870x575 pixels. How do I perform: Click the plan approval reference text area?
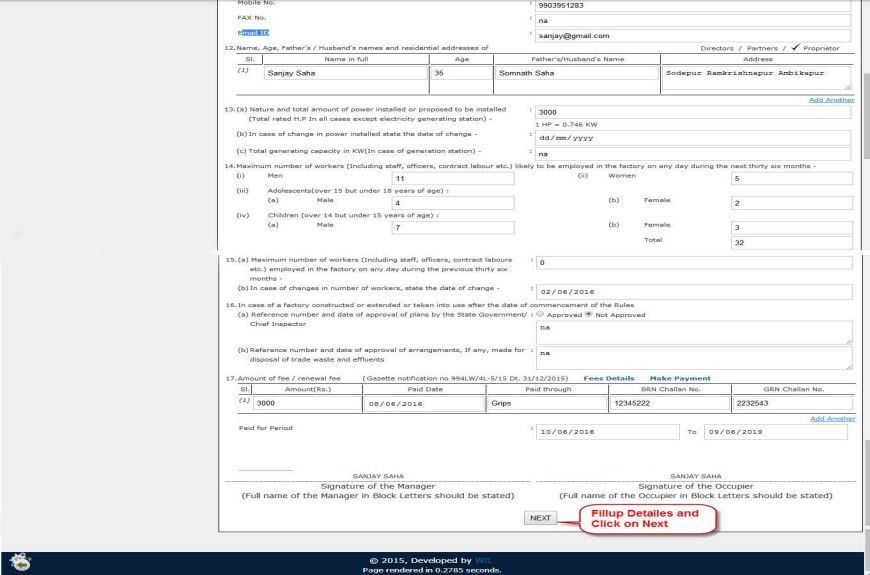point(694,332)
